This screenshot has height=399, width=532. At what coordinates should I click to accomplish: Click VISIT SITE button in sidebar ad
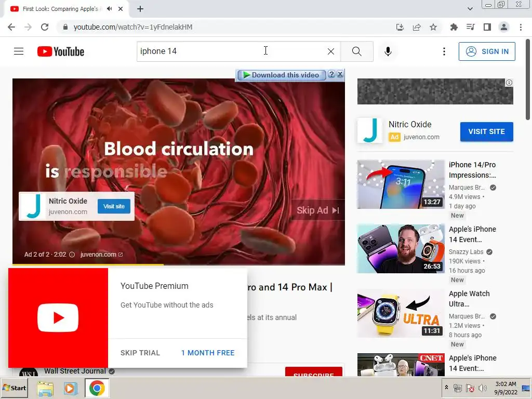(x=486, y=131)
